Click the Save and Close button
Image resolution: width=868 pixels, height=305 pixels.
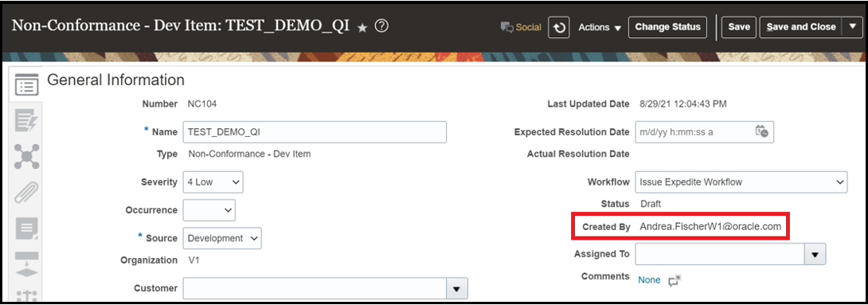800,27
